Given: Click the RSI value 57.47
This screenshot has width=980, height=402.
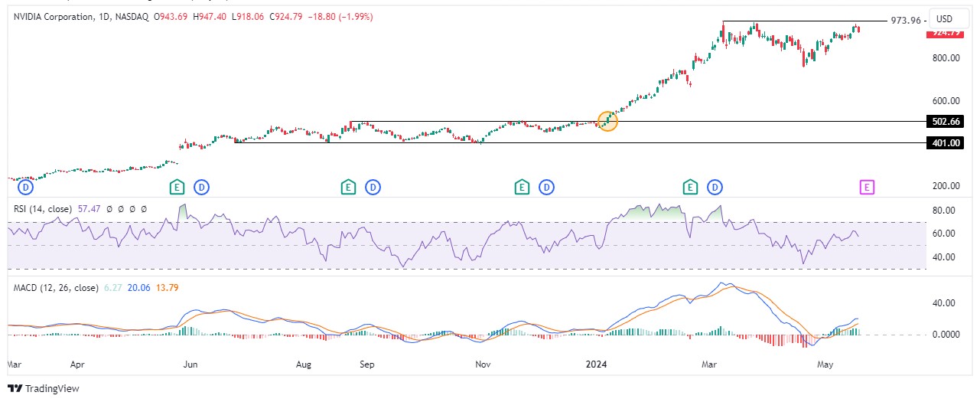Looking at the screenshot, I should click(x=90, y=208).
